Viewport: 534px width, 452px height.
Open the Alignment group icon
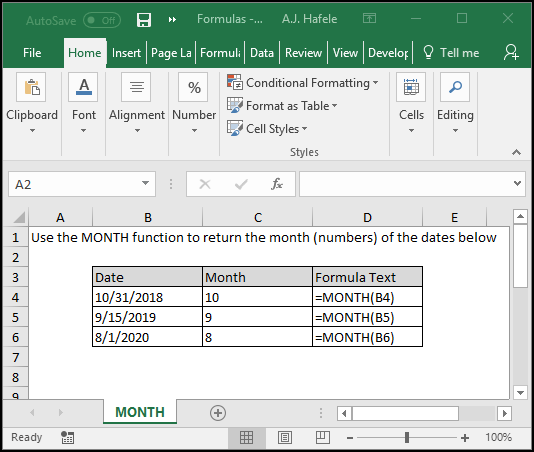coord(136,87)
